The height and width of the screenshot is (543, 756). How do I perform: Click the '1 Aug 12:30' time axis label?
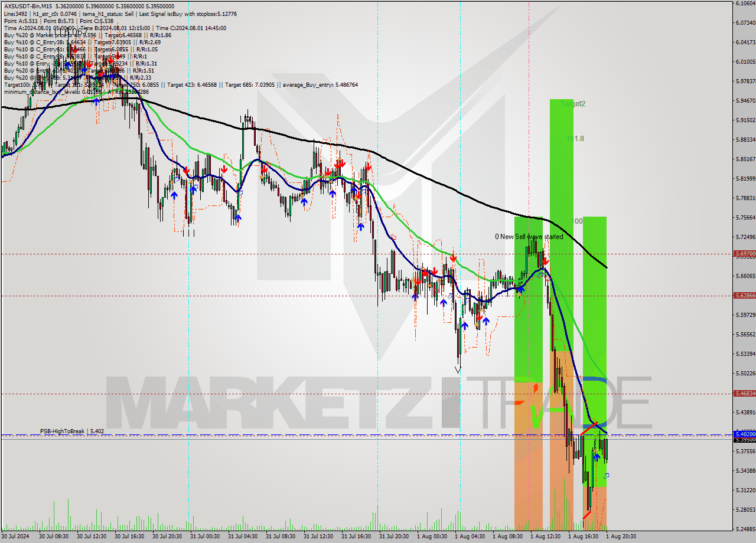coord(545,537)
